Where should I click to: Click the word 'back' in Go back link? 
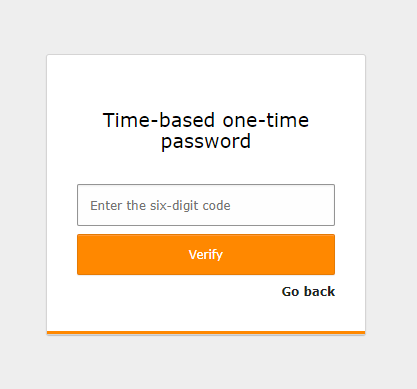click(319, 292)
